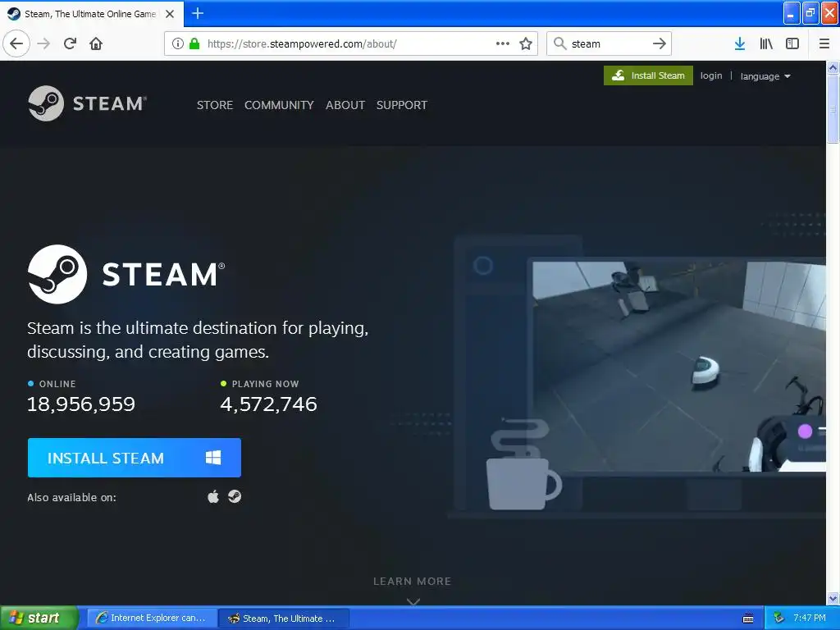Open the SUPPORT menu item
This screenshot has width=840, height=630.
pyautogui.click(x=402, y=105)
